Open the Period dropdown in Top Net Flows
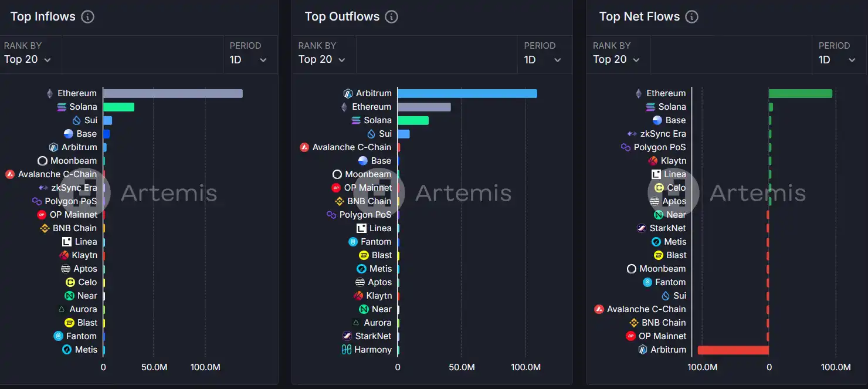This screenshot has height=389, width=868. pyautogui.click(x=837, y=59)
